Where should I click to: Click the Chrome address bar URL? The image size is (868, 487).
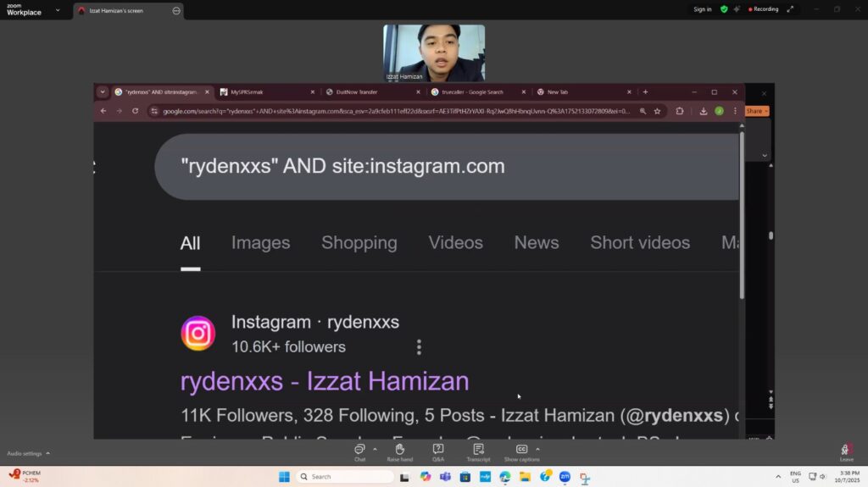pyautogui.click(x=396, y=111)
